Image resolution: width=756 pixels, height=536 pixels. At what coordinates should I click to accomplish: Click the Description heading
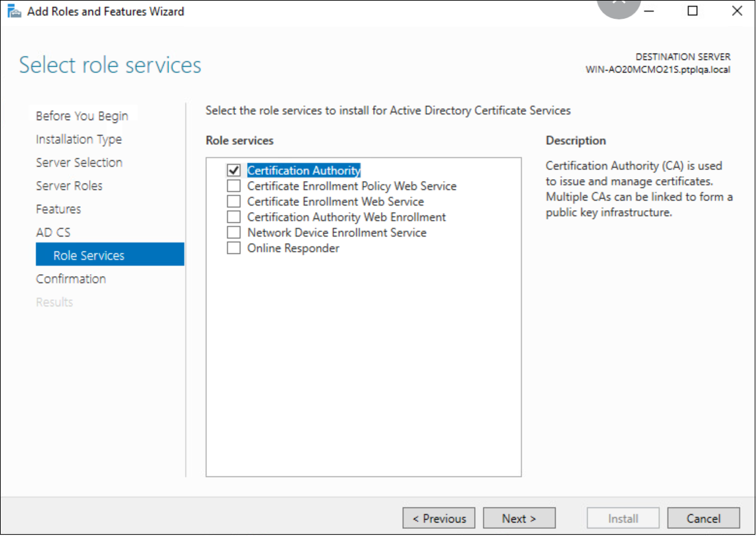point(576,140)
